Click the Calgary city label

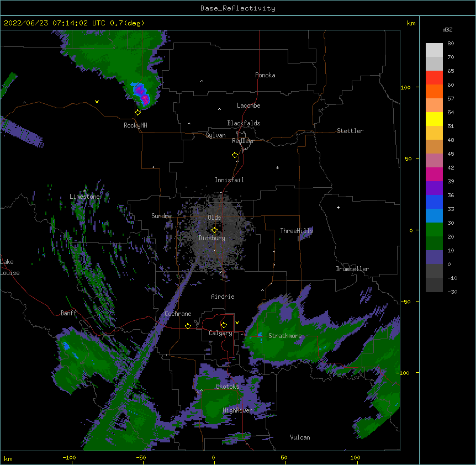[x=220, y=333]
